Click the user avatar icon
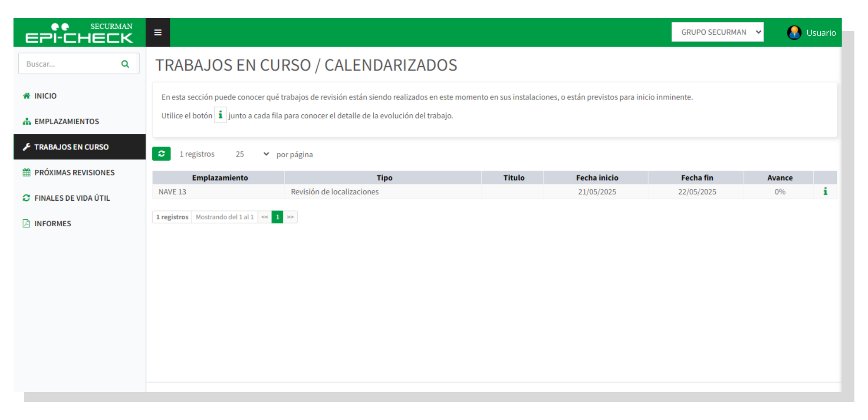Viewport: 868px width, 420px height. tap(794, 33)
